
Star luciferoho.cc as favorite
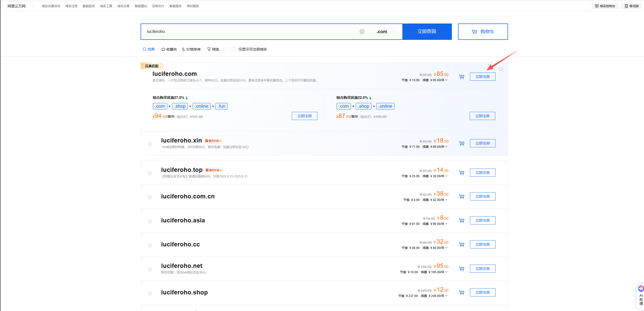coord(150,245)
